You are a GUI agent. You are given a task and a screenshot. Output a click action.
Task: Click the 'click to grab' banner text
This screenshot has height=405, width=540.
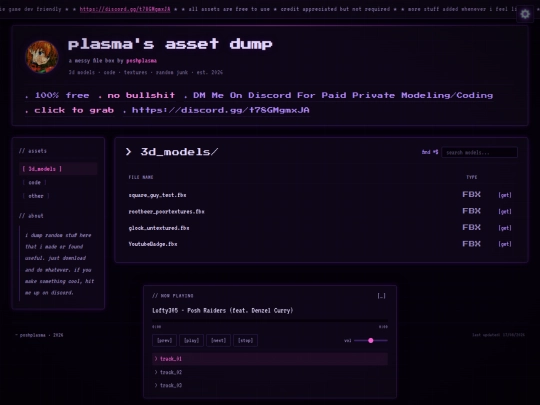click(x=74, y=110)
